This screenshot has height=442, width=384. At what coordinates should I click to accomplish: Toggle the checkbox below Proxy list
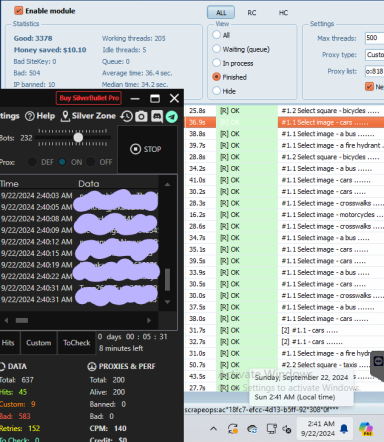click(369, 87)
